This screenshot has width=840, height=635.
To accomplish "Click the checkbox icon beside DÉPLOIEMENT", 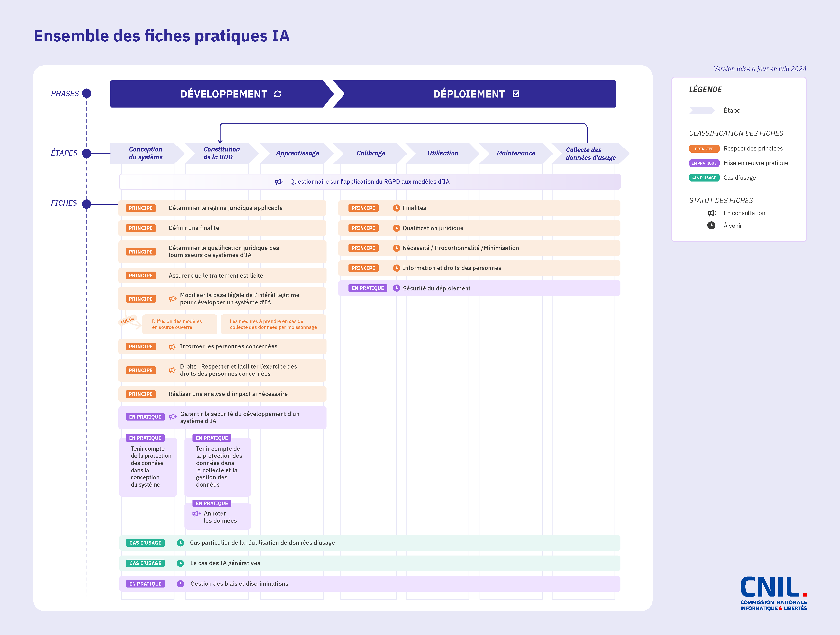I will point(516,94).
